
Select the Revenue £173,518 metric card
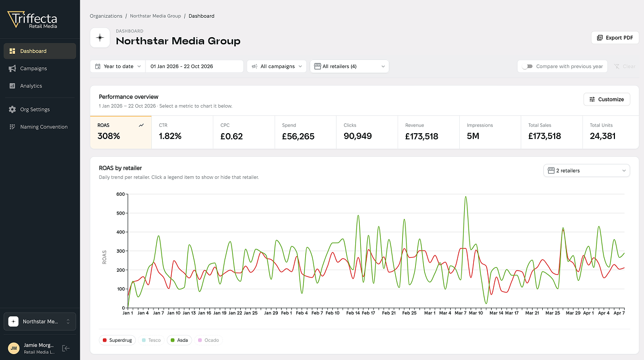click(x=429, y=132)
